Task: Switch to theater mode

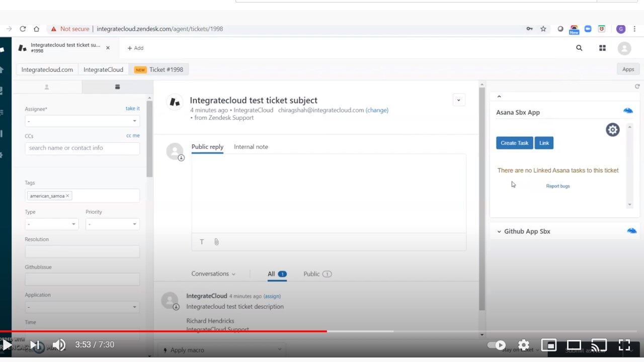Action: pyautogui.click(x=574, y=345)
